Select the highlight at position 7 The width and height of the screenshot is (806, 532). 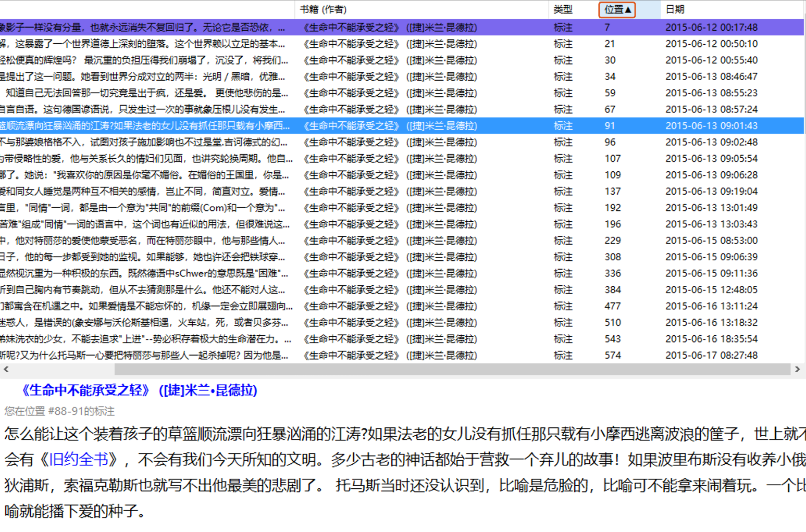click(607, 28)
